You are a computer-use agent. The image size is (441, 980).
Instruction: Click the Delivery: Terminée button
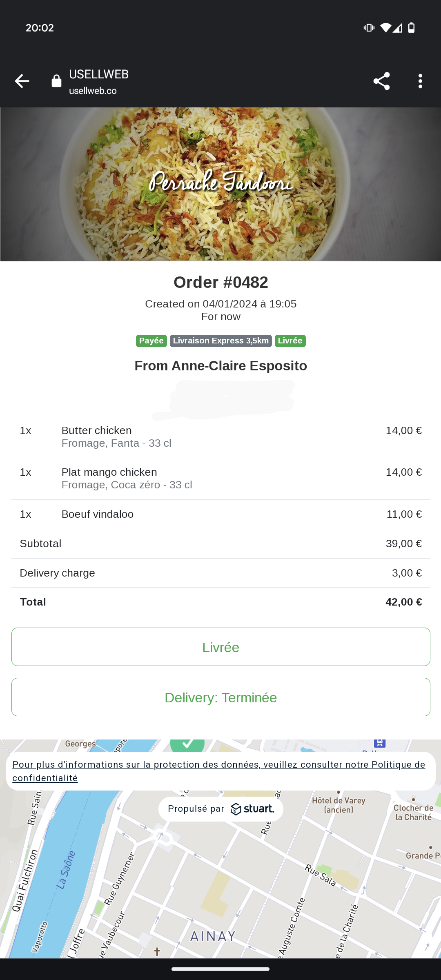pyautogui.click(x=221, y=697)
